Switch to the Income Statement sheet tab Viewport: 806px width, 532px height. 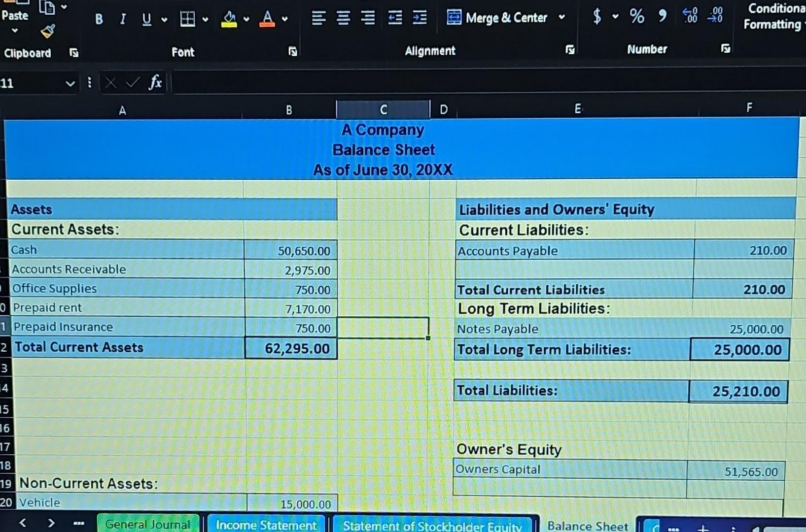coord(265,525)
